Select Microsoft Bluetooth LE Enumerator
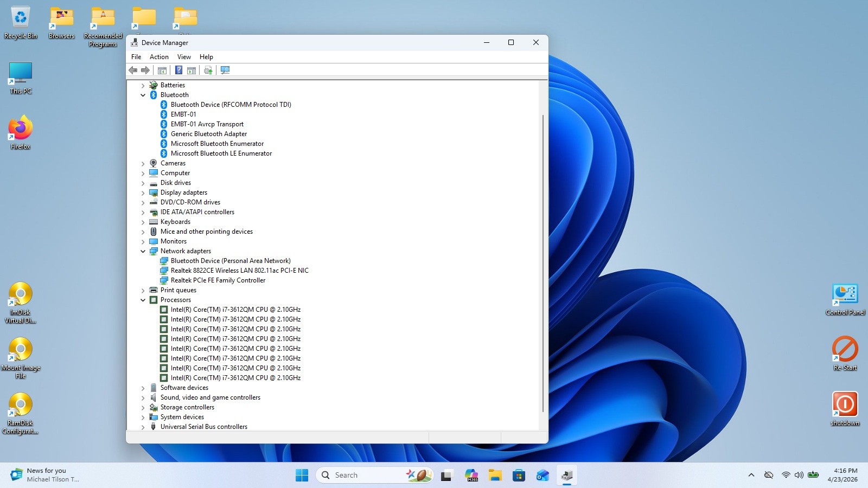 point(221,153)
